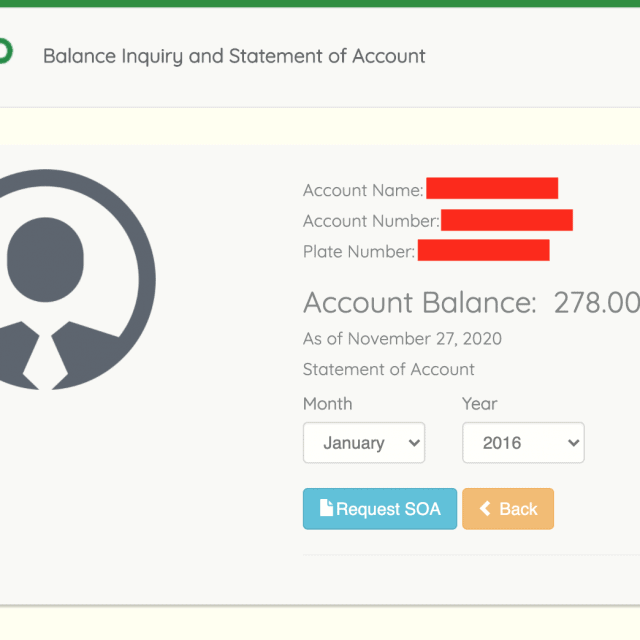The height and width of the screenshot is (640, 640).
Task: Click the Balance Inquiry and Statement page title
Action: (234, 56)
